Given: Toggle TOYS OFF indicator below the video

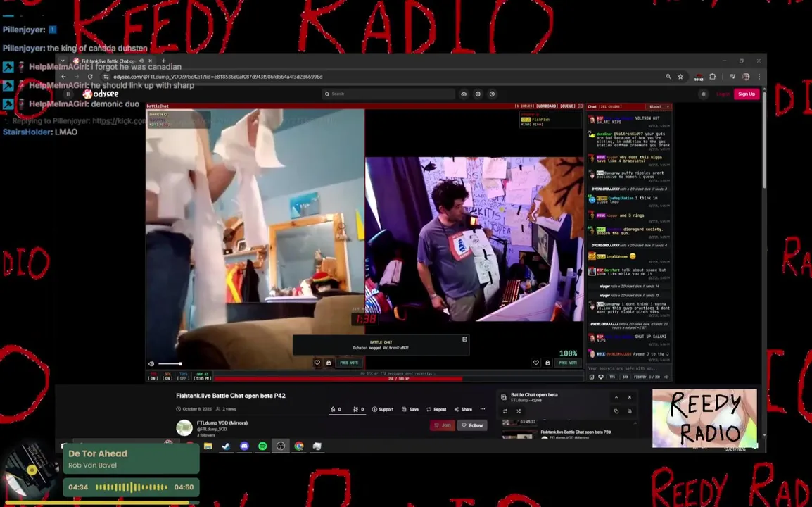Looking at the screenshot, I should [x=184, y=376].
